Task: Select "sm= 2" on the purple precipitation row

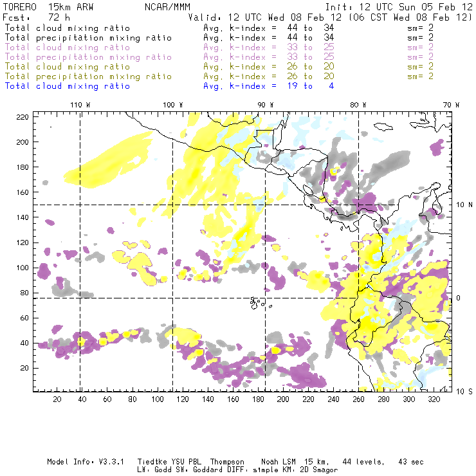Action: point(421,57)
